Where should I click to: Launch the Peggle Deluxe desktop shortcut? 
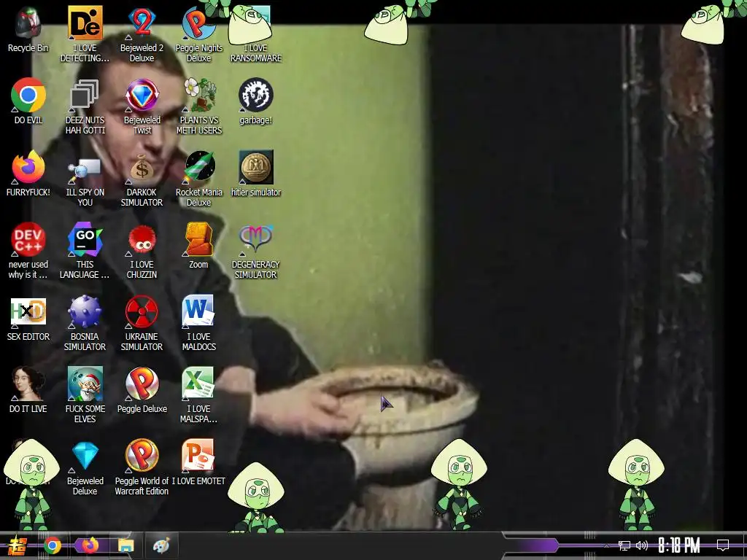[142, 384]
